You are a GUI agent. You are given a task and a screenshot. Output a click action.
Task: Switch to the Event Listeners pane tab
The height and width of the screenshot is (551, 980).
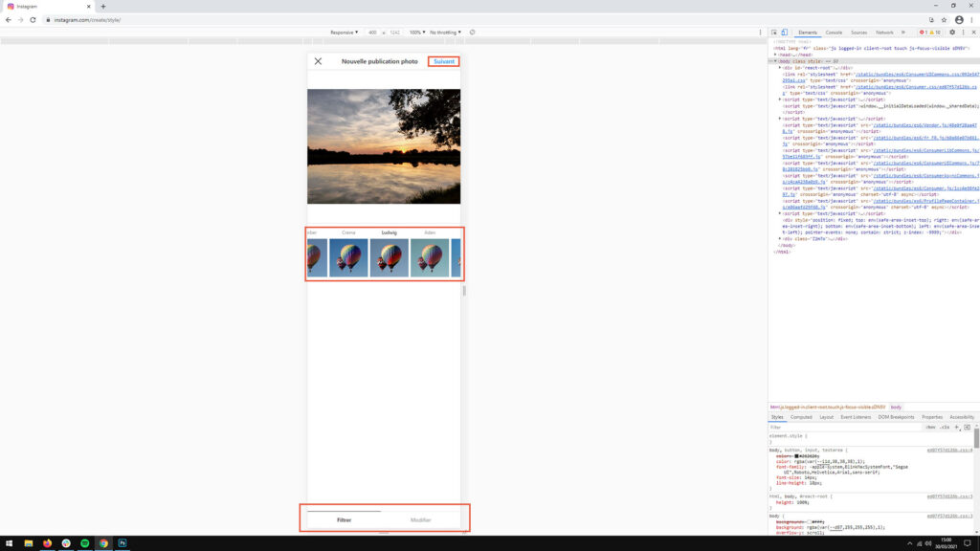[x=856, y=417]
